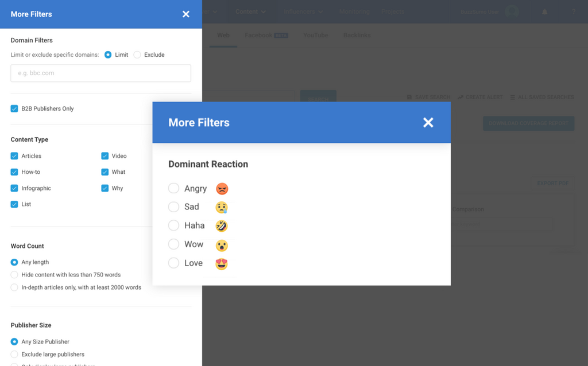Screen dimensions: 588x366
Task: Click the Sad crying emoji
Action: point(222,207)
